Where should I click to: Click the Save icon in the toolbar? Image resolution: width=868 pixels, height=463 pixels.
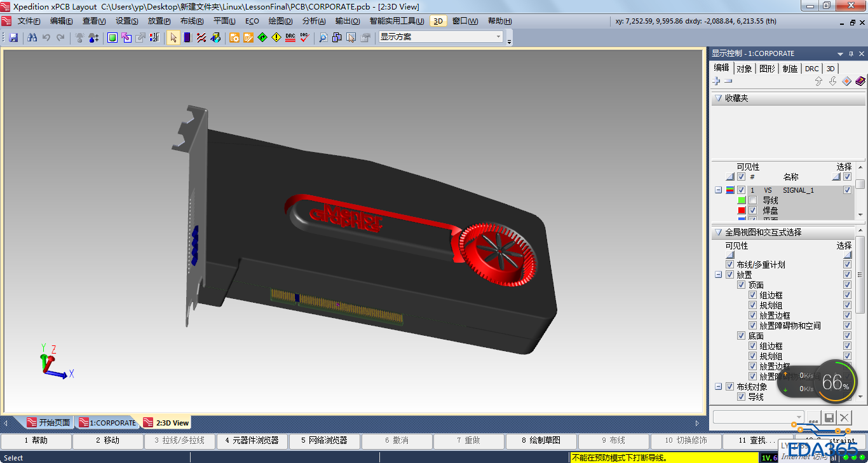click(x=13, y=38)
